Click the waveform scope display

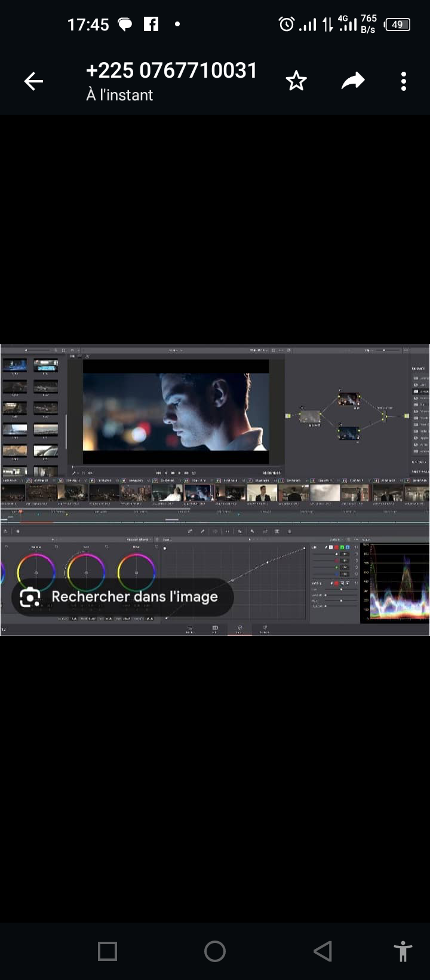pos(395,582)
